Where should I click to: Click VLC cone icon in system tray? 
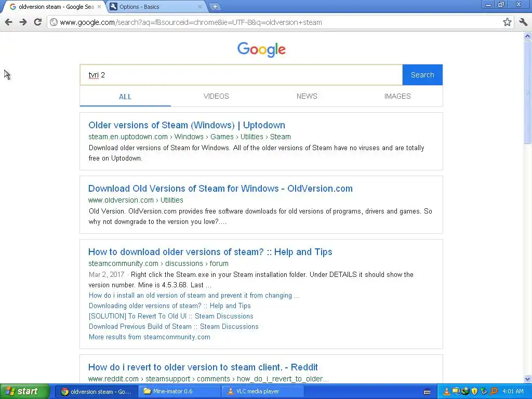[447, 392]
